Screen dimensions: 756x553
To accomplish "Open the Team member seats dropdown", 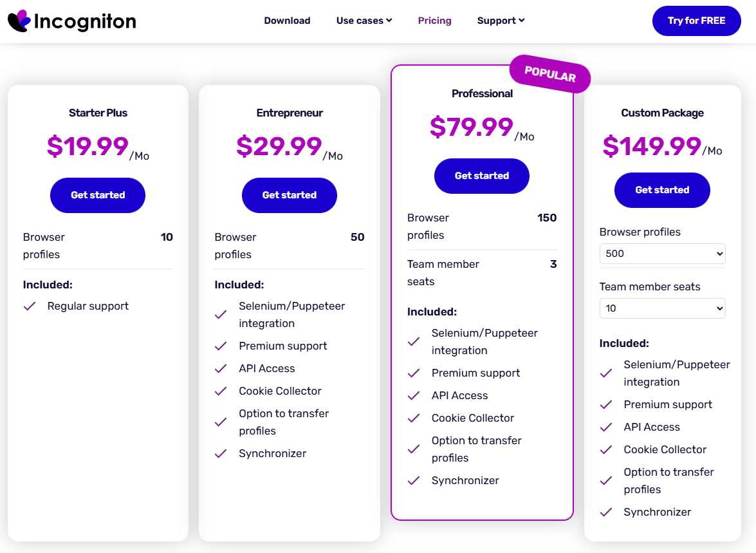I will pyautogui.click(x=662, y=308).
